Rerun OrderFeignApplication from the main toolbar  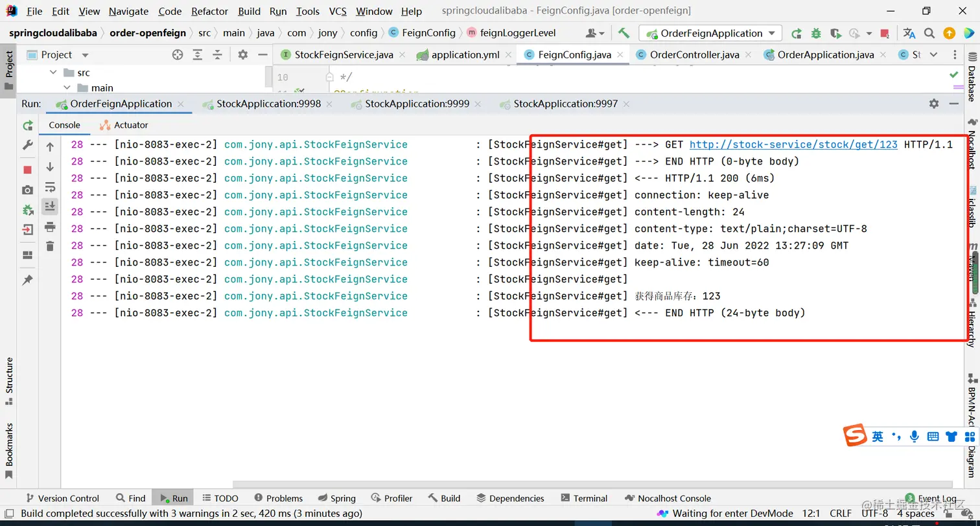(x=797, y=33)
